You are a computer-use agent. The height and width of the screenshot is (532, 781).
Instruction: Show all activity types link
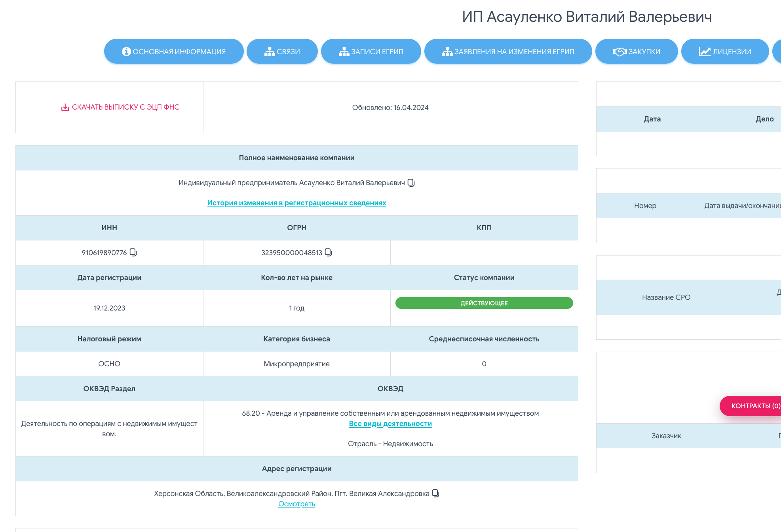coord(390,424)
